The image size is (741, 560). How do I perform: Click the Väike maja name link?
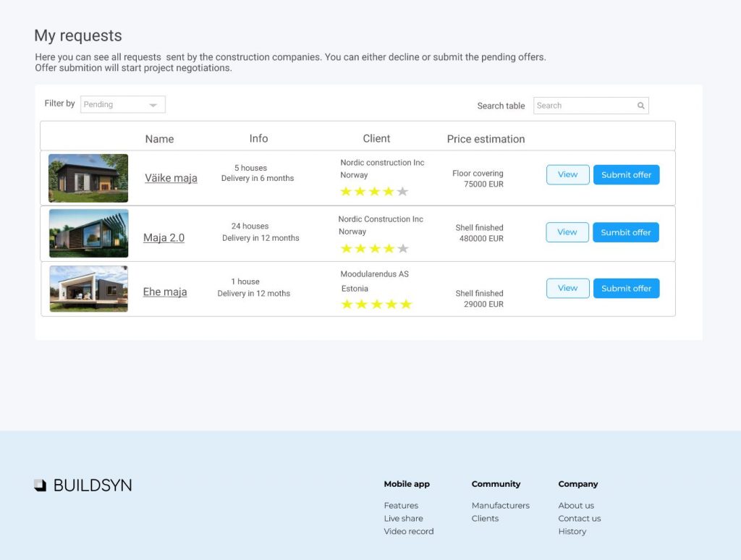[x=171, y=178]
